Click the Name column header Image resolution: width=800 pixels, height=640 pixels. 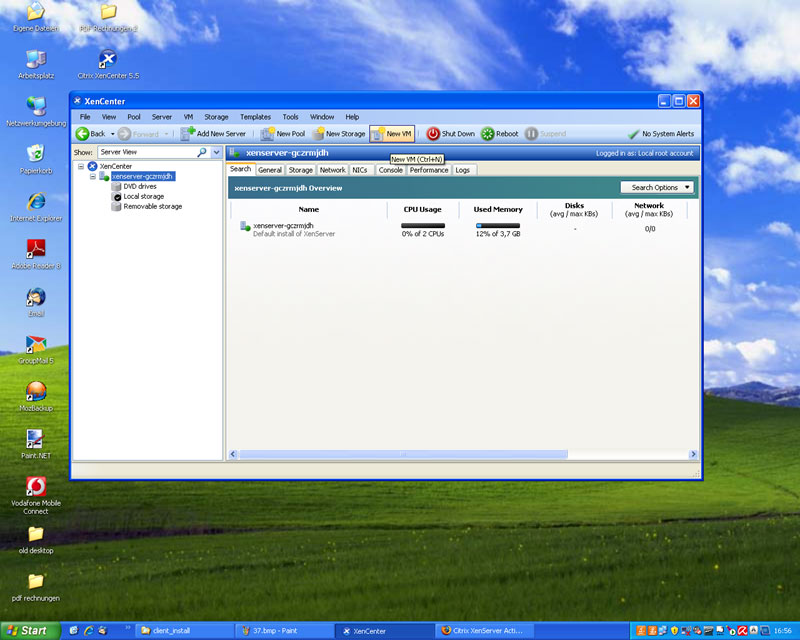tap(309, 209)
